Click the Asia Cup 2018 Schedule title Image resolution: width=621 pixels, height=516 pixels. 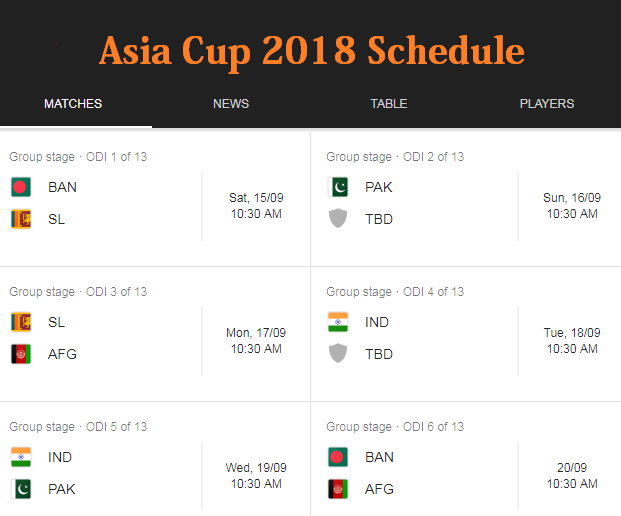tap(311, 50)
